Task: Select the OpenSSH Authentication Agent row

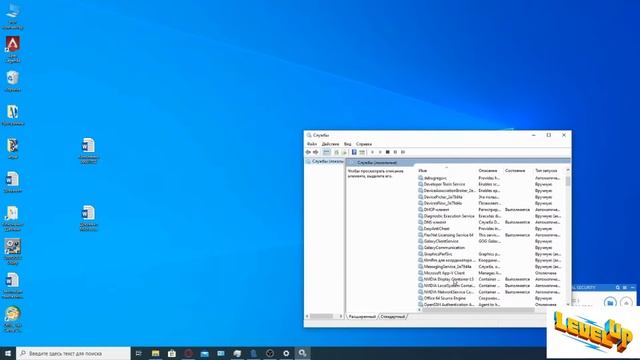Action: 491,304
